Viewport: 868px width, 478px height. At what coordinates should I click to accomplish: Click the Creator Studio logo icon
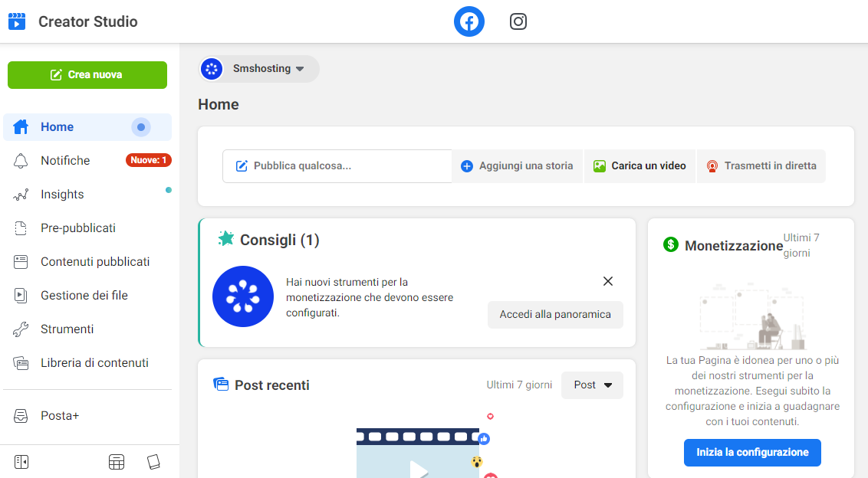coord(16,21)
